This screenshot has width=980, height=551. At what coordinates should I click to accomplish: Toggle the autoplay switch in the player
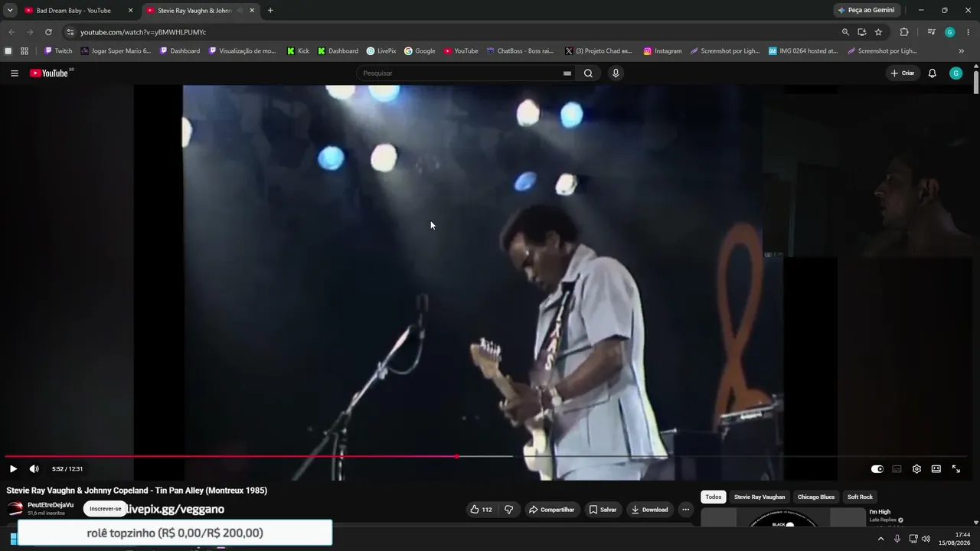coord(877,469)
